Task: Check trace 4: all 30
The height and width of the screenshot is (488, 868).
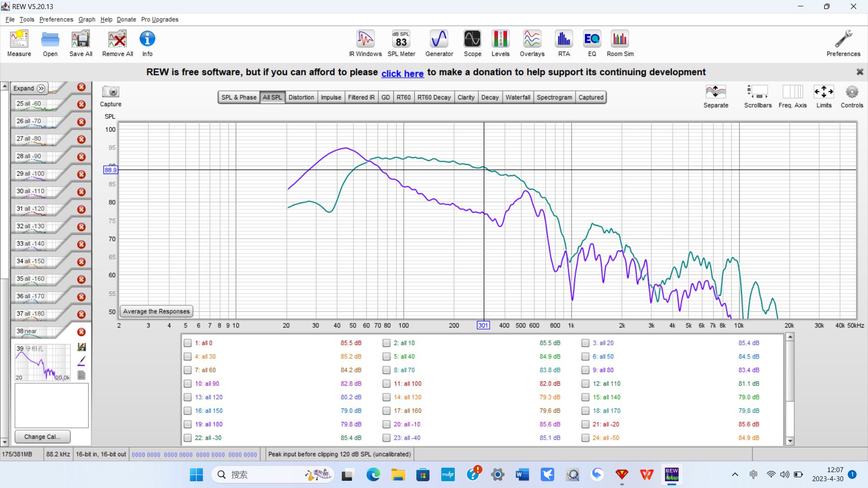Action: [x=188, y=357]
